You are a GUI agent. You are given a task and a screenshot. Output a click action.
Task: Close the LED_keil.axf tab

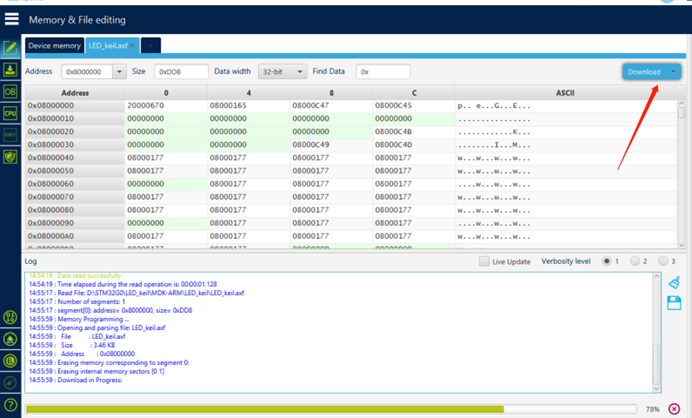pos(132,45)
